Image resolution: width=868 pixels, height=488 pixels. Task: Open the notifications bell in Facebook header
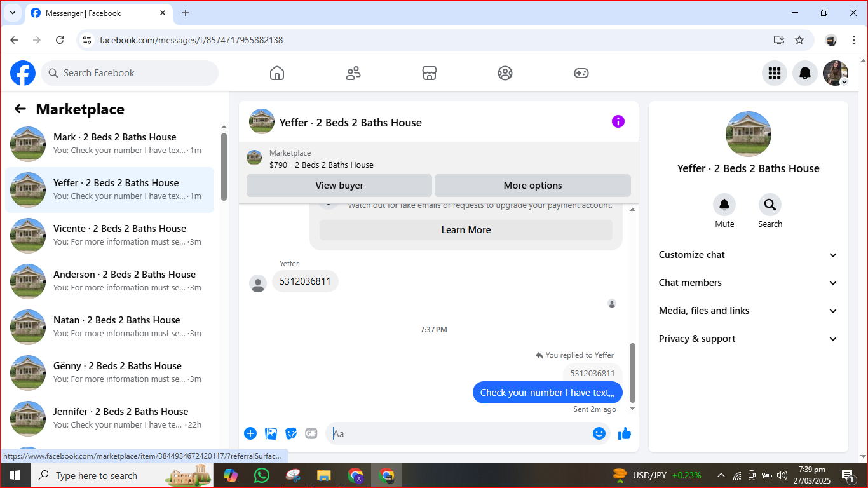point(805,73)
